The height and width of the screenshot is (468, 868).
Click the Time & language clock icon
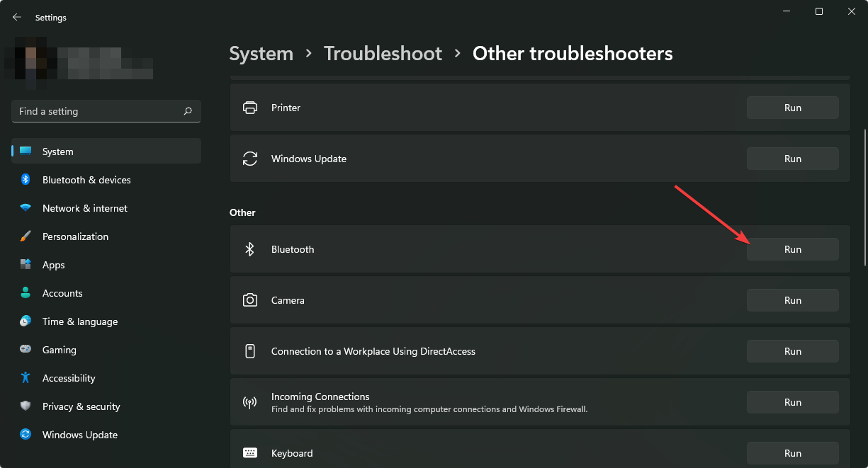tap(26, 321)
